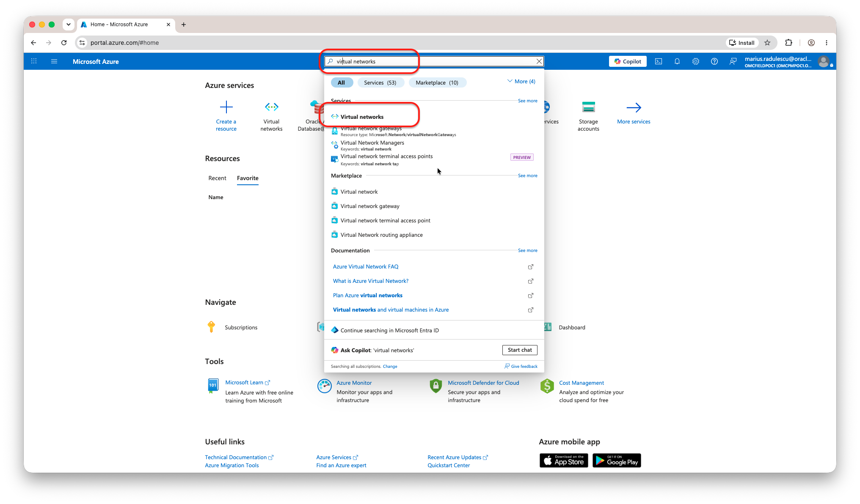This screenshot has width=860, height=504.
Task: Switch to the Favorite resources tab
Action: click(248, 178)
